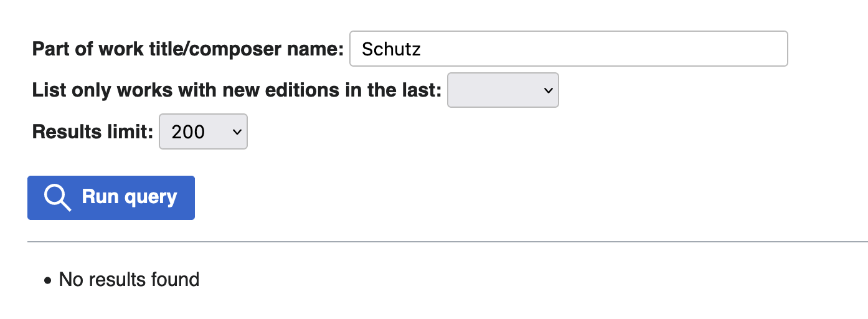The image size is (868, 319).
Task: Click the magnifying glass icon on Run query
Action: pos(57,198)
